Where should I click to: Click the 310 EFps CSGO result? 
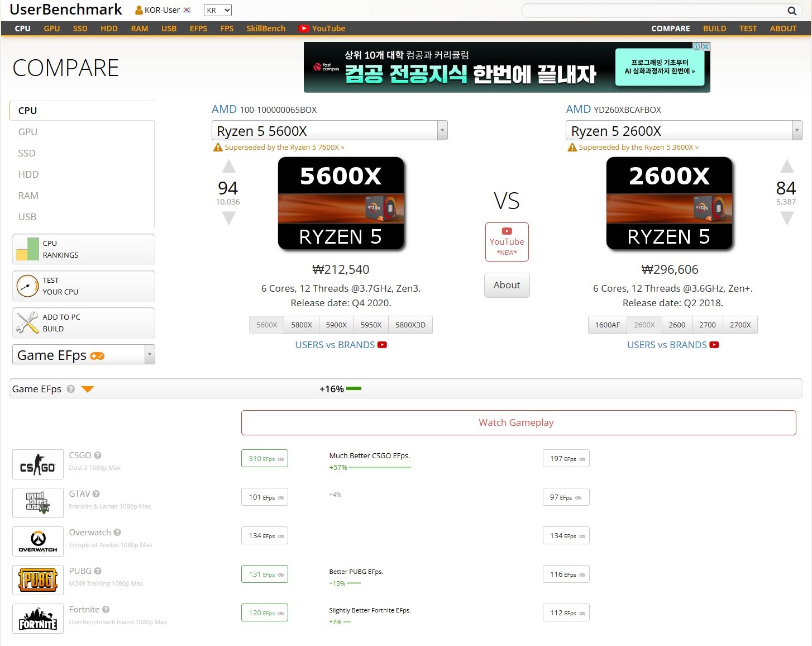click(265, 459)
